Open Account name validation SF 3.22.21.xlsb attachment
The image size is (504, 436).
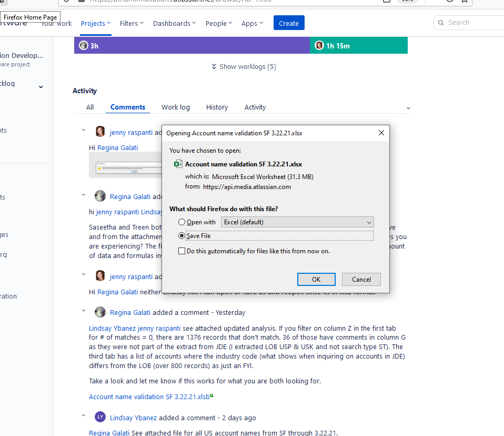pos(149,397)
